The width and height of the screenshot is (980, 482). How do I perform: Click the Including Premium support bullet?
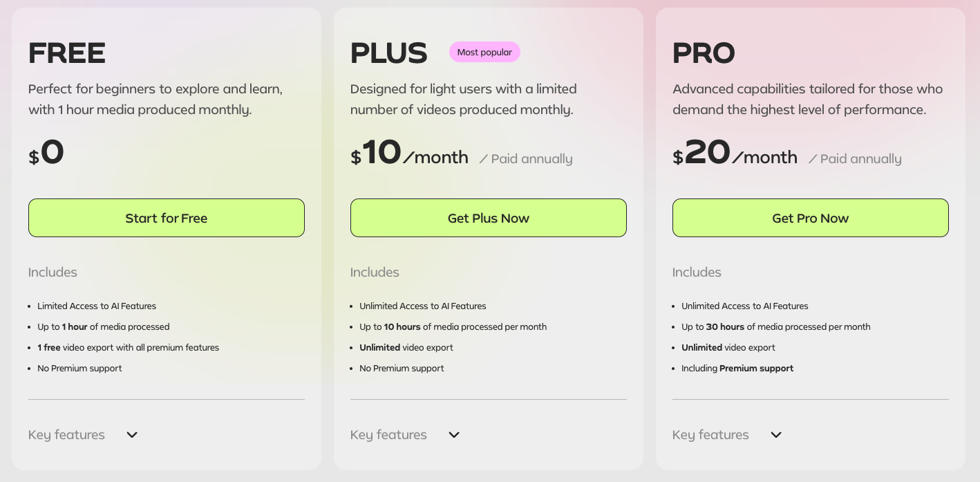coord(737,369)
